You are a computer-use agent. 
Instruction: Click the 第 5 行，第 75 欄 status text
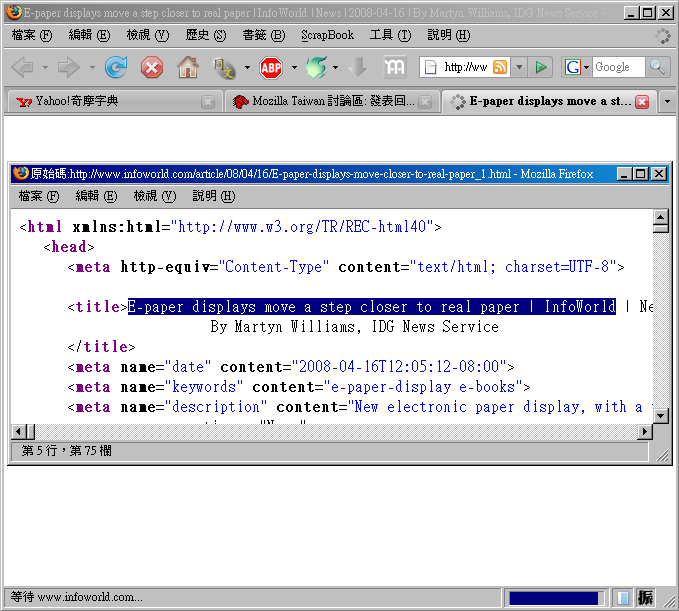(67, 451)
